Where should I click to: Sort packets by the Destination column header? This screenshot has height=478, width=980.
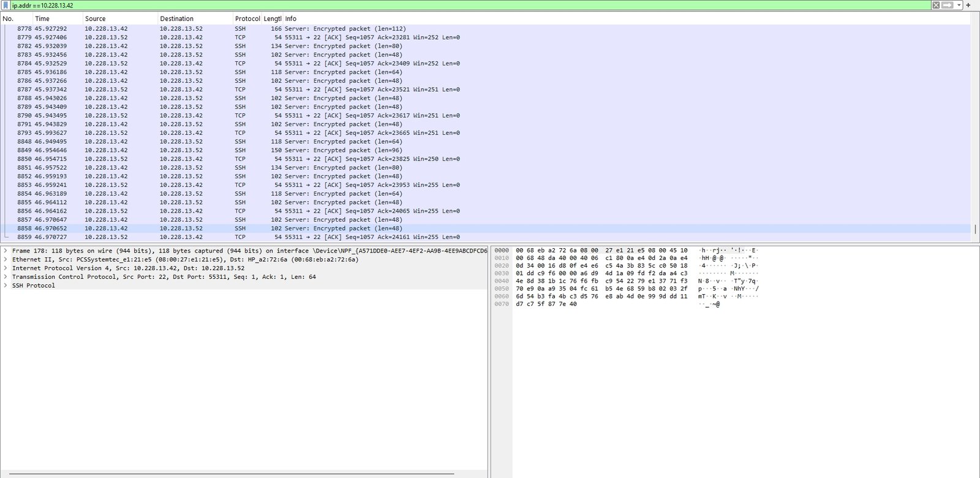(195, 19)
